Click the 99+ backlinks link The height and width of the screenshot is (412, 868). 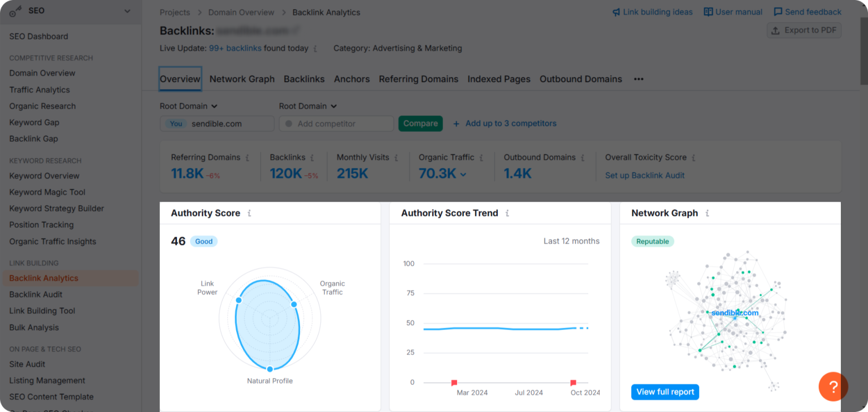pos(235,49)
